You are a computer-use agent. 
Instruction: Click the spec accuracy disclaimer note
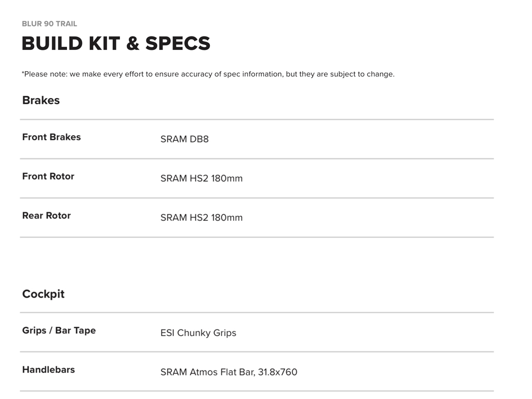[208, 74]
